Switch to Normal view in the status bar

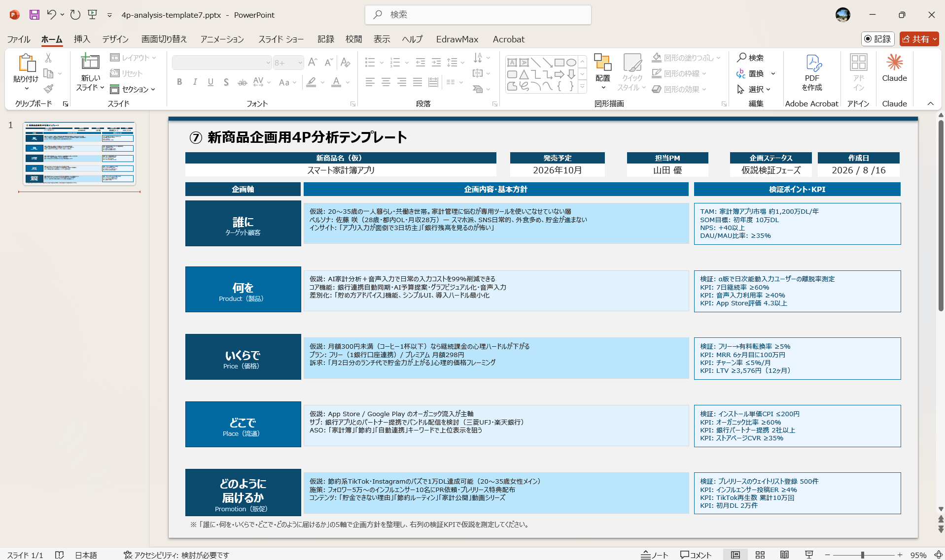(735, 555)
